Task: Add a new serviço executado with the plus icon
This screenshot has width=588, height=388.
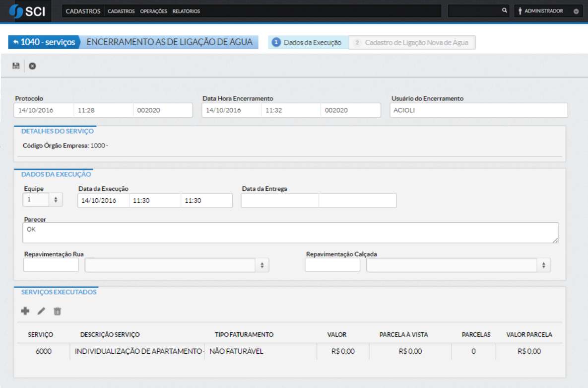Action: pos(25,311)
